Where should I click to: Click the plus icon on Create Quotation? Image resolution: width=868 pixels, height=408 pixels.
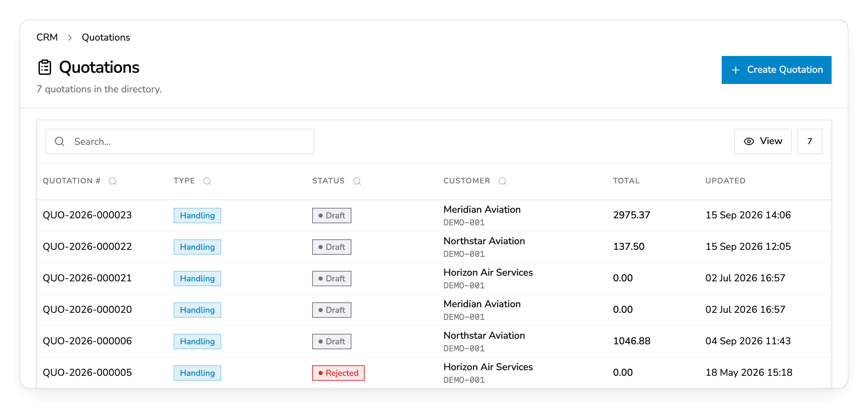[x=736, y=70]
